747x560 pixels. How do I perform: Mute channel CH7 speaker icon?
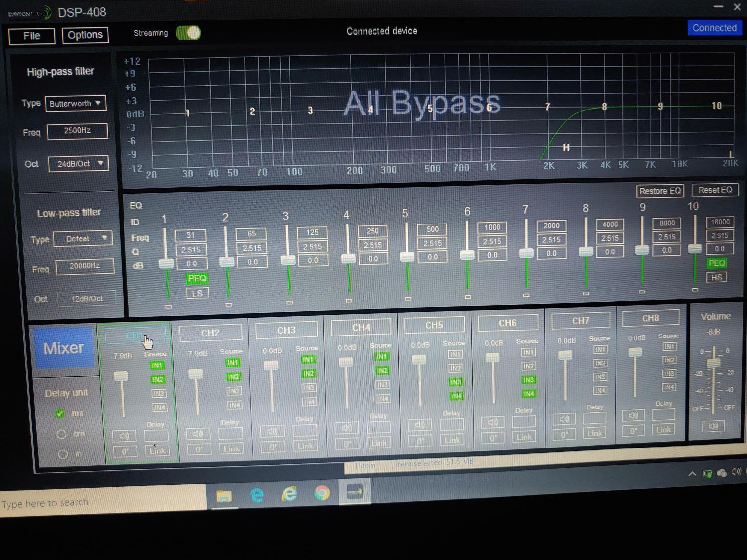[x=564, y=419]
